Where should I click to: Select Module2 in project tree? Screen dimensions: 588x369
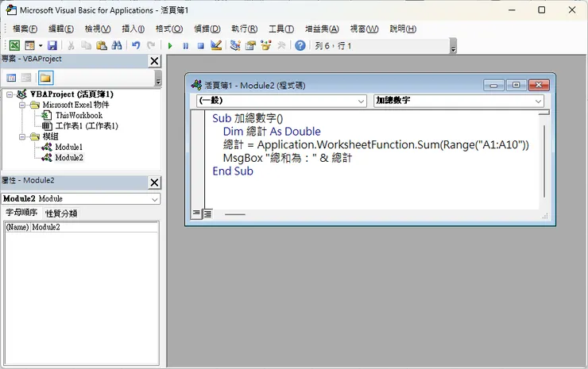[69, 157]
